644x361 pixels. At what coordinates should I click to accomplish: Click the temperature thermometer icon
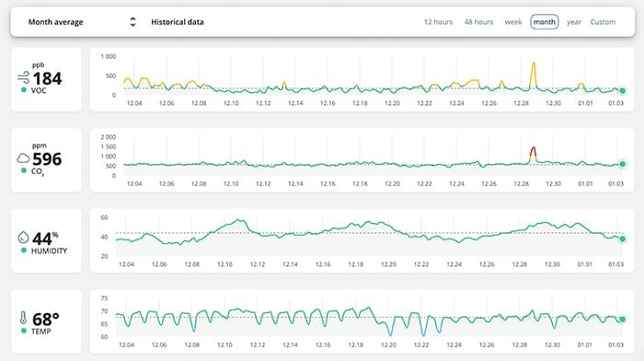click(23, 318)
